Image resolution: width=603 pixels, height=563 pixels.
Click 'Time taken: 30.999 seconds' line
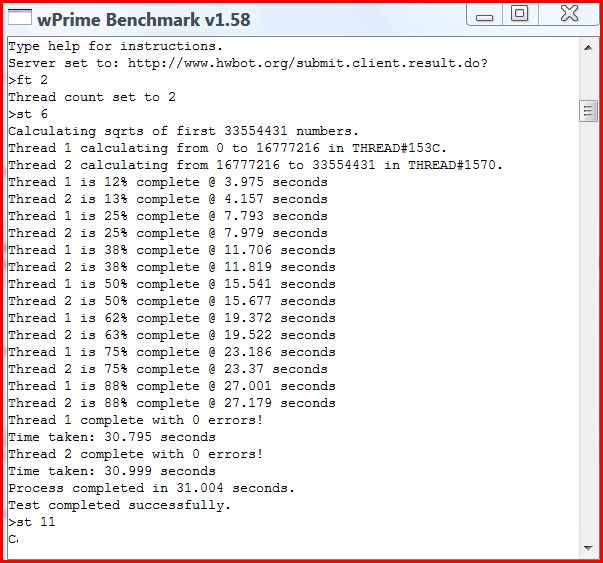click(112, 471)
